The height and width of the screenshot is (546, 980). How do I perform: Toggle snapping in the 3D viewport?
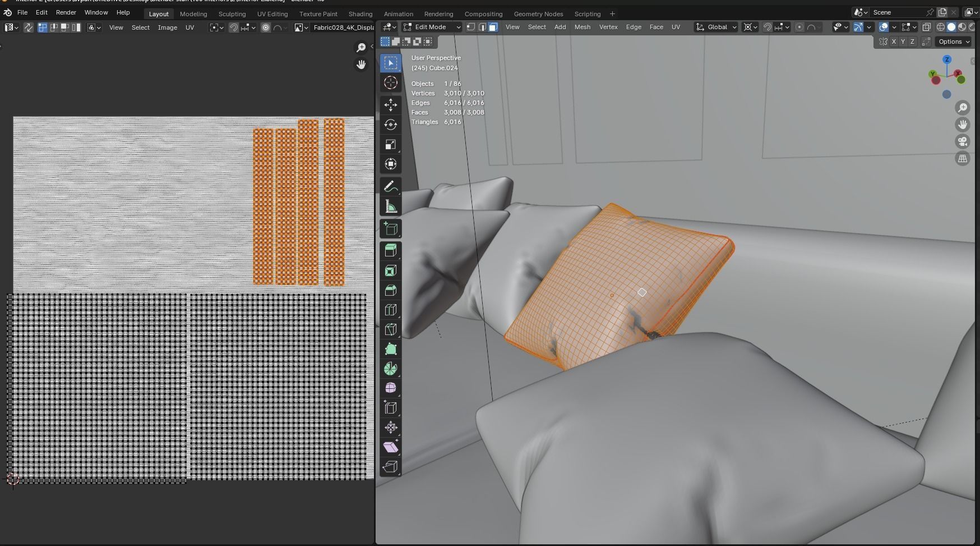(x=767, y=27)
